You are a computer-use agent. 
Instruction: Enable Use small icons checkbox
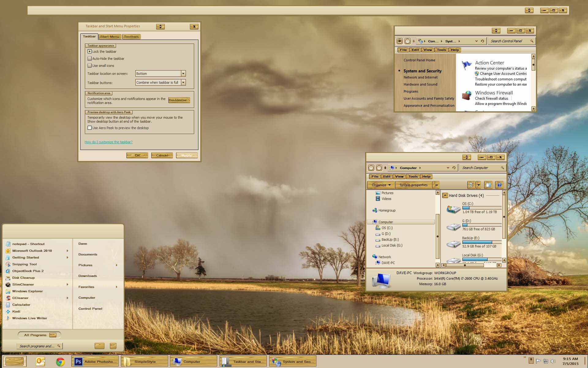[x=89, y=65]
